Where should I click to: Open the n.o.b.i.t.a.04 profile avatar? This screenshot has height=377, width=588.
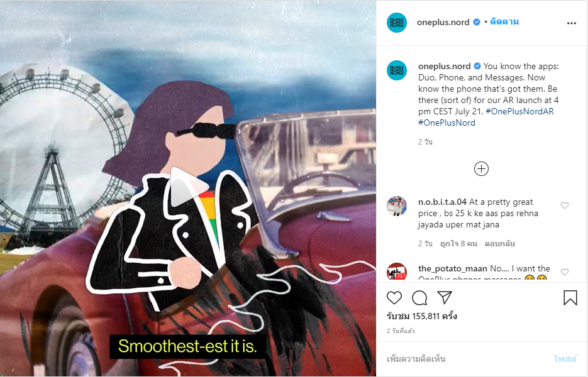click(397, 205)
